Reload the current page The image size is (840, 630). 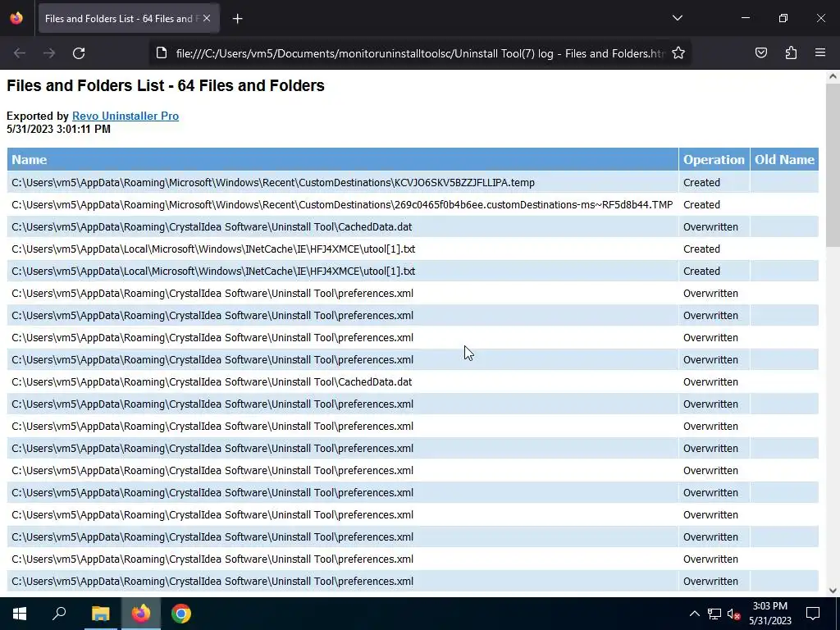coord(79,53)
